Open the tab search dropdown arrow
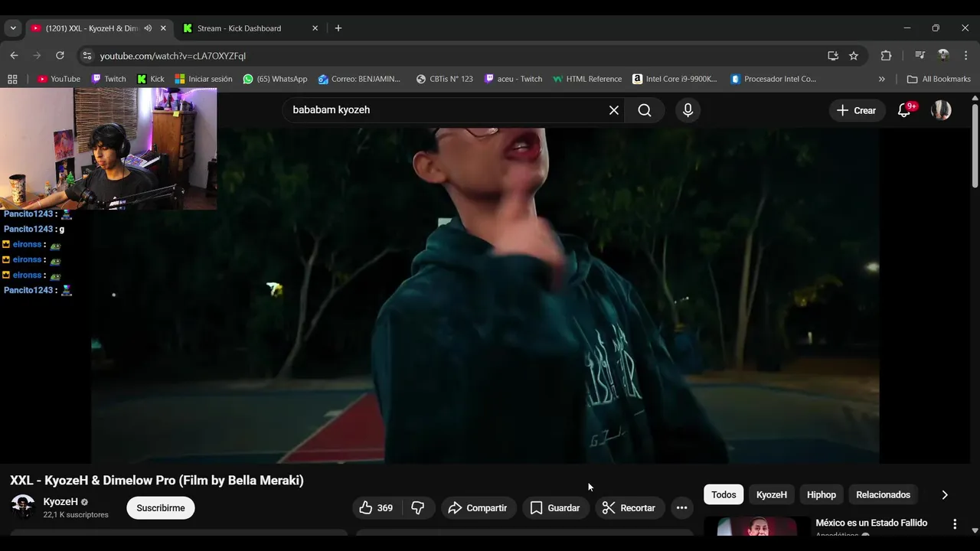The width and height of the screenshot is (980, 551). (13, 28)
